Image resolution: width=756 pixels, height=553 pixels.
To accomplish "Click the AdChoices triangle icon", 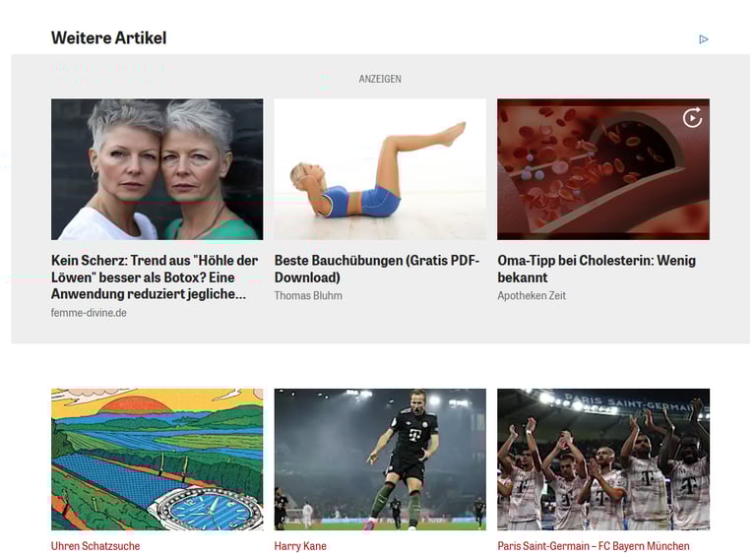I will click(x=704, y=39).
